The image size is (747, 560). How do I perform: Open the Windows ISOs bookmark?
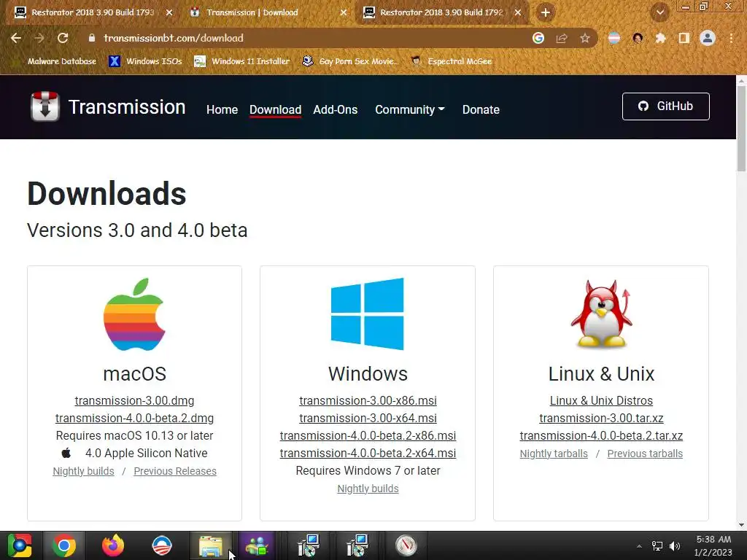145,61
